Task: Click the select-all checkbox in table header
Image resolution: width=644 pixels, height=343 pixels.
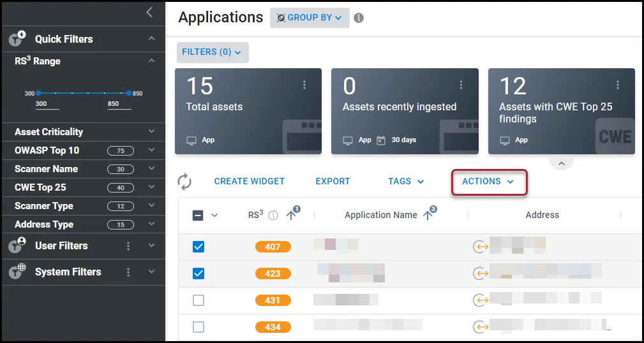Action: tap(198, 215)
